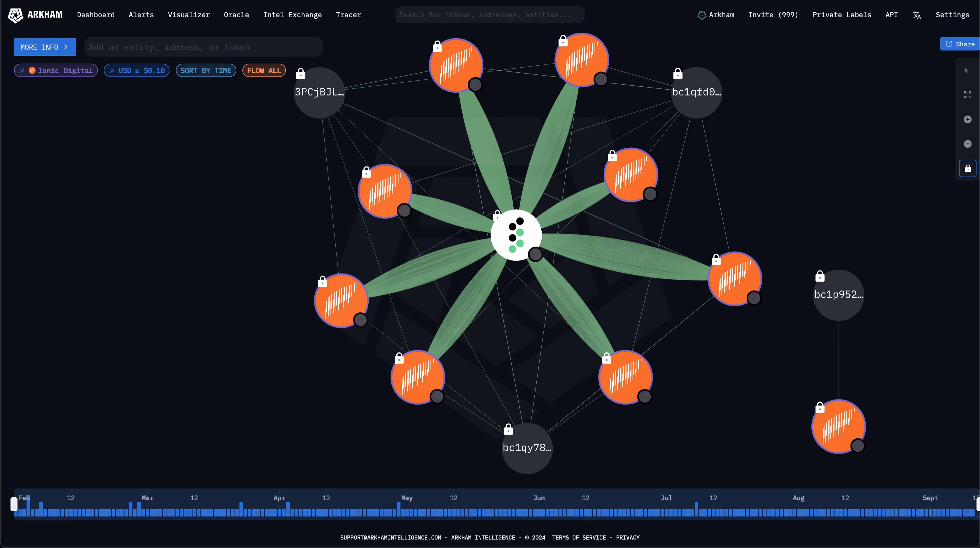Click the central white multi-dot node
This screenshot has height=548, width=980.
tap(516, 235)
